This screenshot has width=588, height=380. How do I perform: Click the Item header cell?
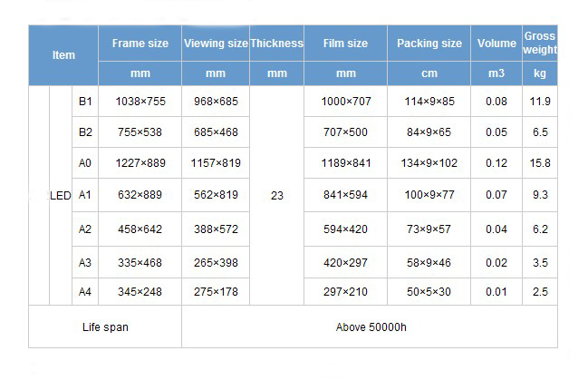click(63, 55)
